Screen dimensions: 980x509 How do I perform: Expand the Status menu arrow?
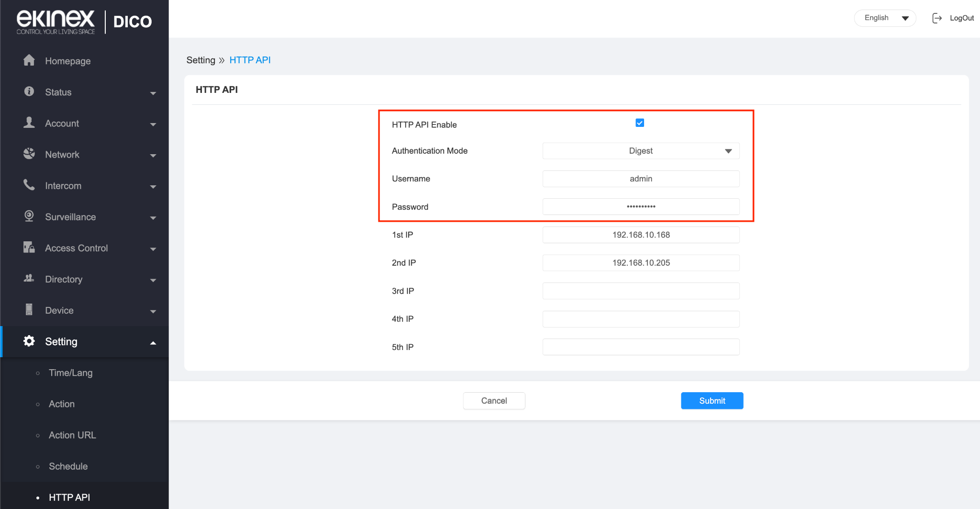(x=153, y=93)
